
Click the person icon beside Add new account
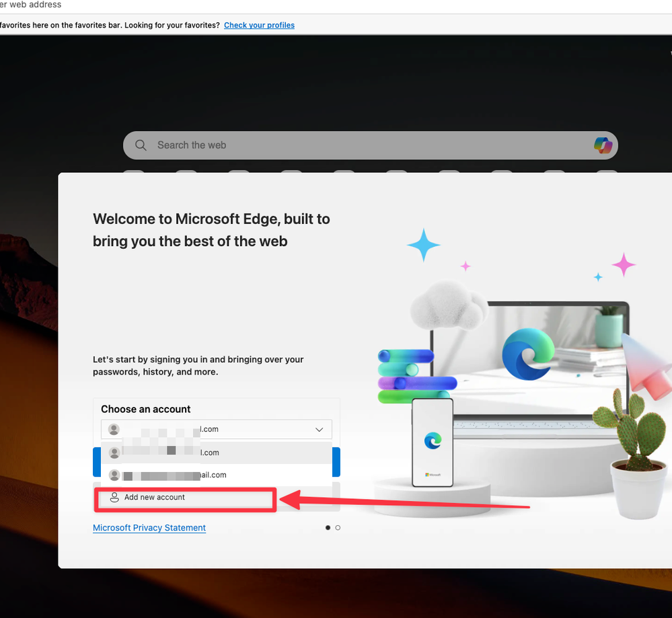pyautogui.click(x=114, y=498)
